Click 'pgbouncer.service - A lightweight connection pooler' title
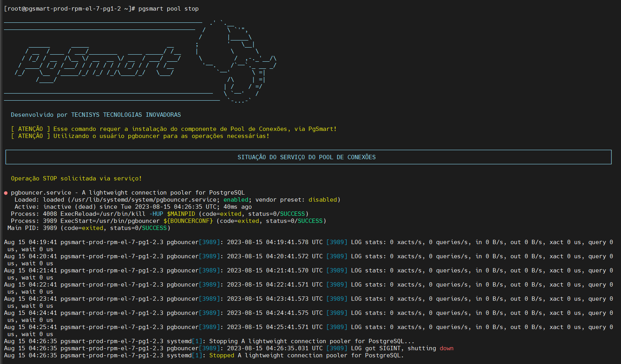 pyautogui.click(x=128, y=193)
